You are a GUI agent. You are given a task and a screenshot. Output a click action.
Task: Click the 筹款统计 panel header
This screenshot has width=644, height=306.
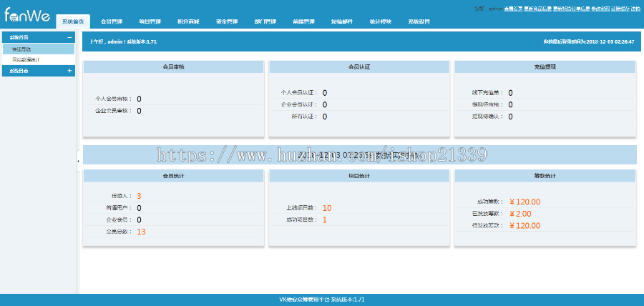[545, 176]
